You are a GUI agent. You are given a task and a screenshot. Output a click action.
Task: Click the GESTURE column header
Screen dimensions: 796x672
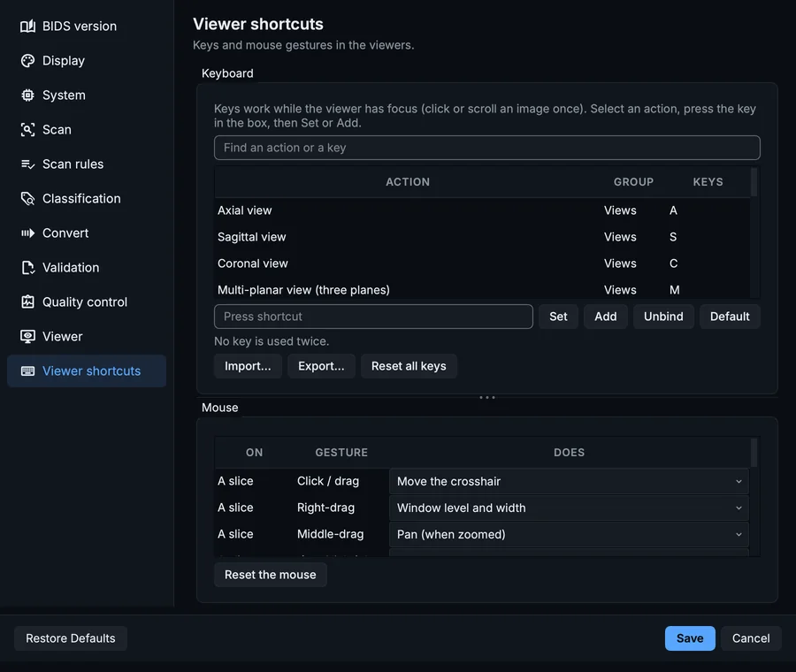[x=341, y=452]
